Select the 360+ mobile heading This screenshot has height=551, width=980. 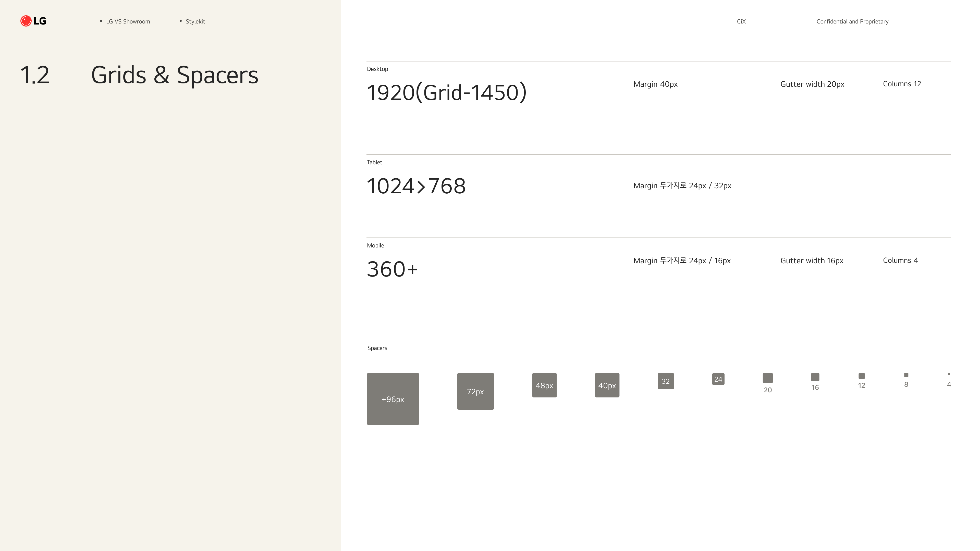[x=392, y=269]
